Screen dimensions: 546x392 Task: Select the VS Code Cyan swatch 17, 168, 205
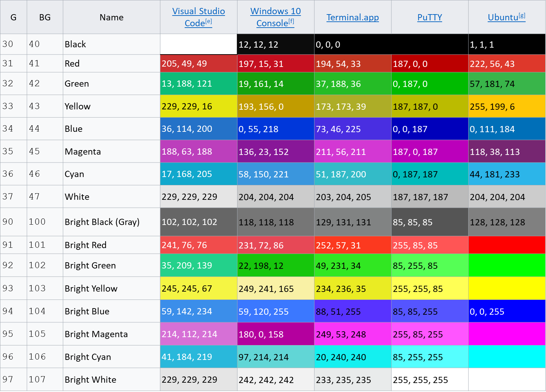(x=198, y=174)
